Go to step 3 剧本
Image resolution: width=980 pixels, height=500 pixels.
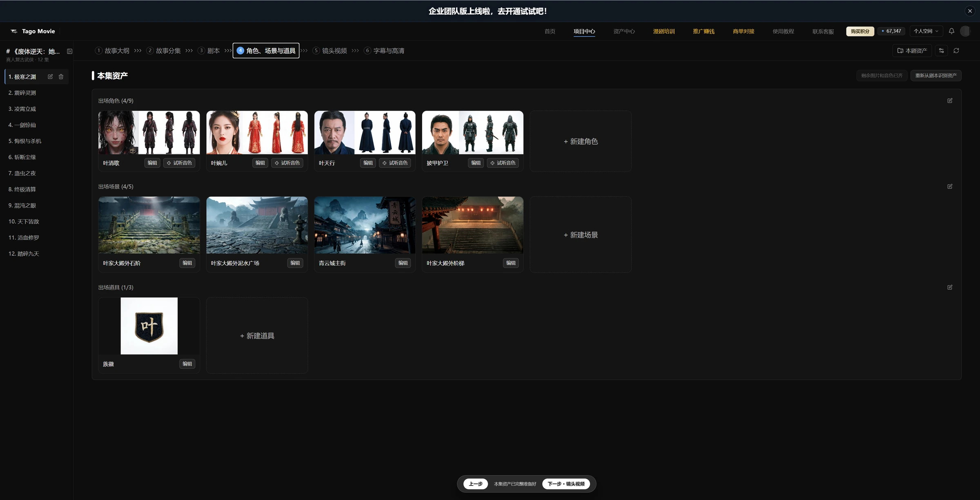[209, 51]
